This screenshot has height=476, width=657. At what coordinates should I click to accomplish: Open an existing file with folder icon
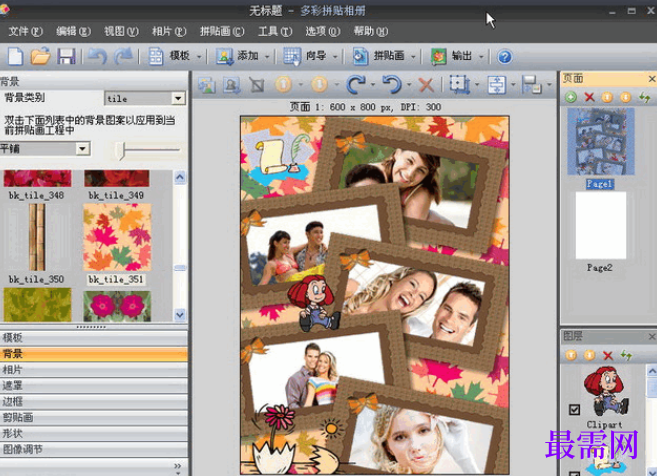(40, 56)
